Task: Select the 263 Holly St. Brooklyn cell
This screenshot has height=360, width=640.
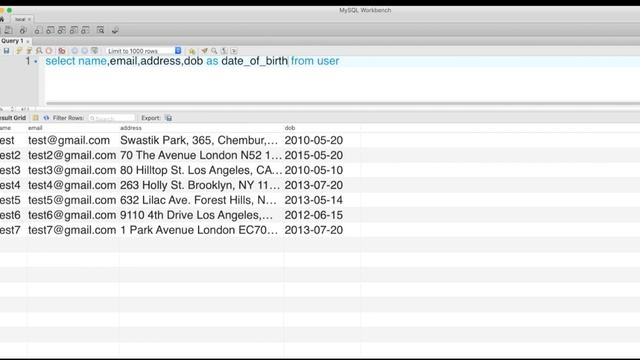Action: tap(201, 185)
